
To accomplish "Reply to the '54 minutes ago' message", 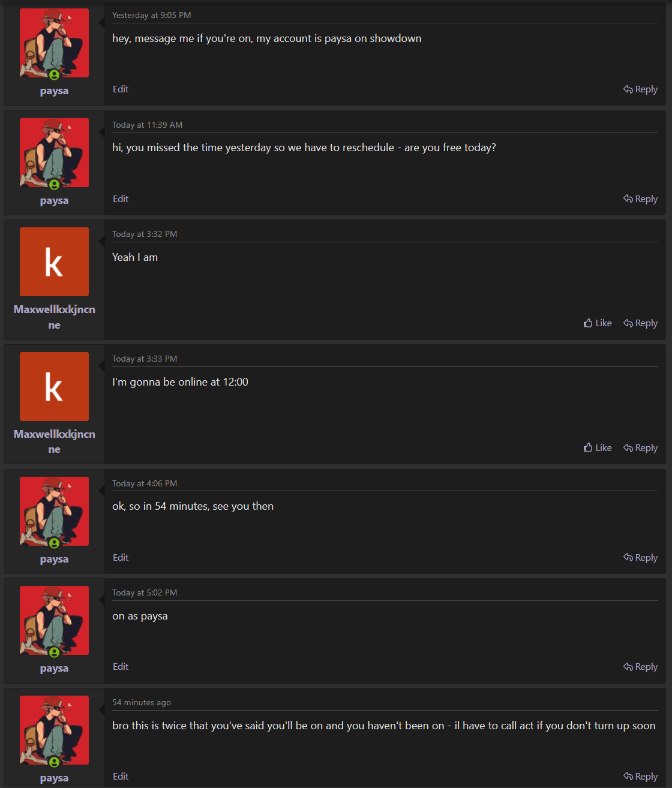I will [640, 777].
